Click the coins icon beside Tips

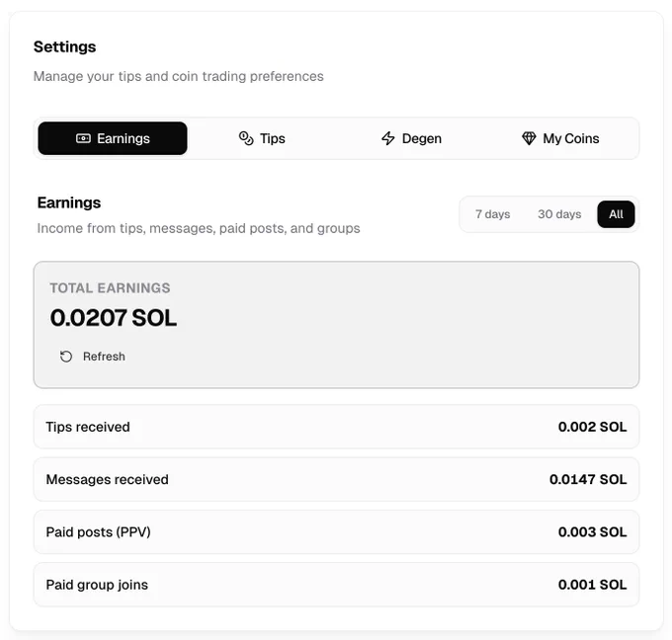(x=246, y=138)
